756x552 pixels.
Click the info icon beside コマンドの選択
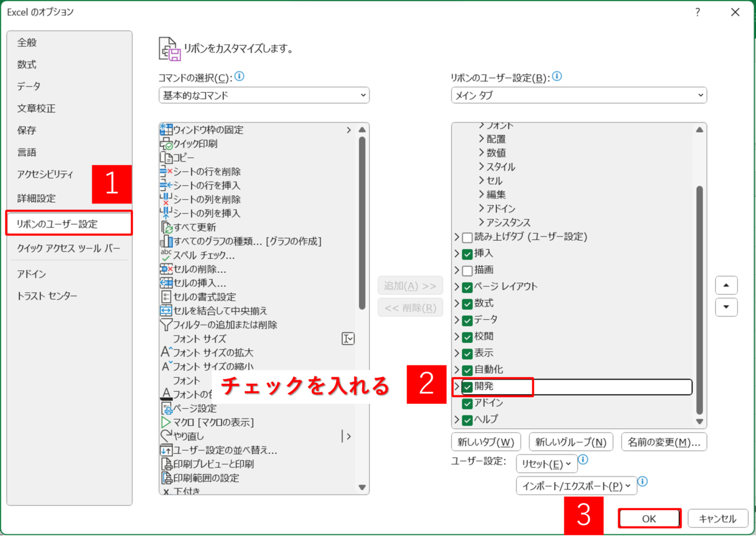click(x=240, y=77)
